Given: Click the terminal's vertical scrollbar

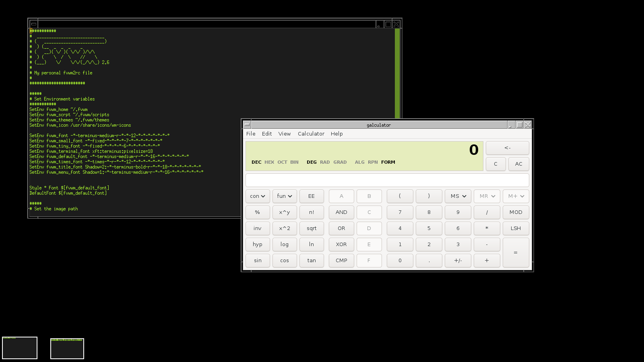Looking at the screenshot, I should [397, 72].
